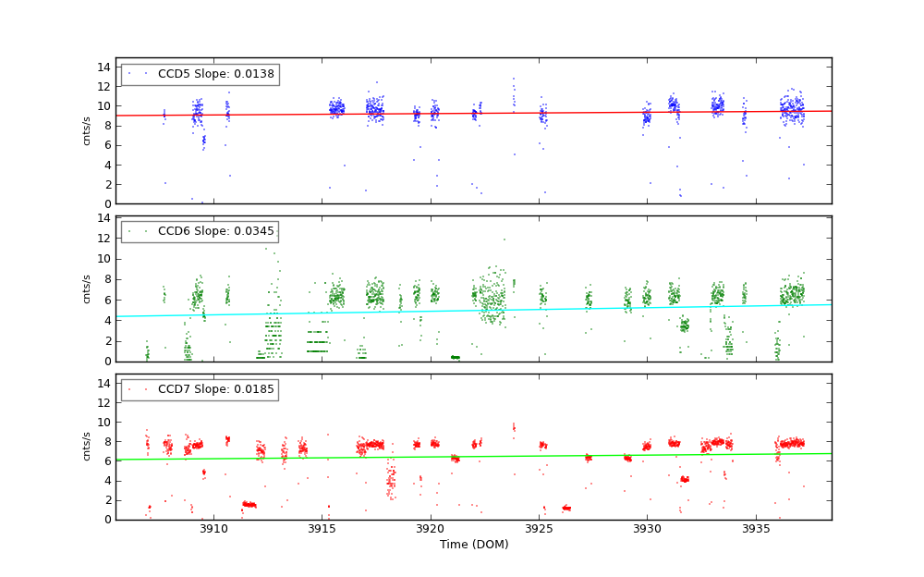Screen dimensions: 924x577
Task: Click the green marker in CCD6 legend
Action: [x=129, y=232]
